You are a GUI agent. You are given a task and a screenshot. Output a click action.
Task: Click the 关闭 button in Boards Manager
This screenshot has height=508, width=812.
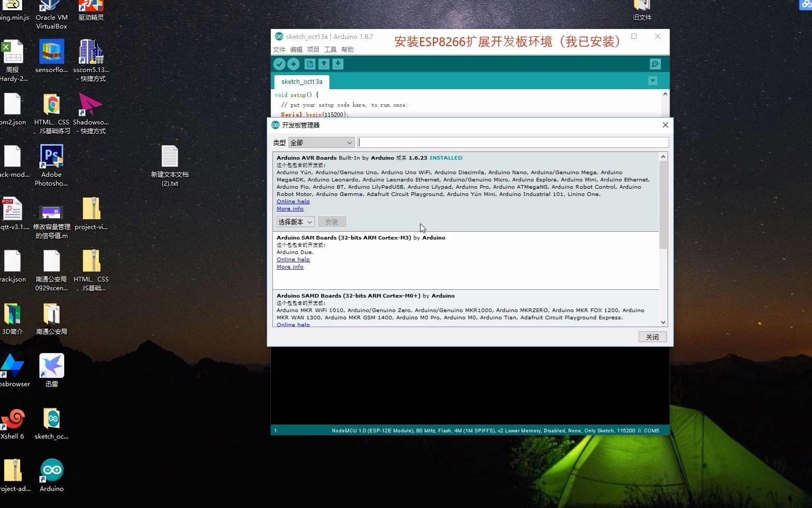point(653,337)
